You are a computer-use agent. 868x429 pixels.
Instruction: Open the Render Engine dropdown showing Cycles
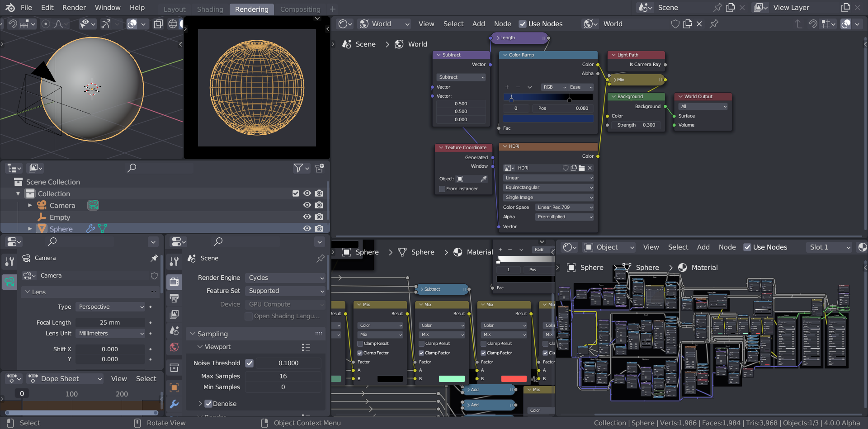(285, 278)
